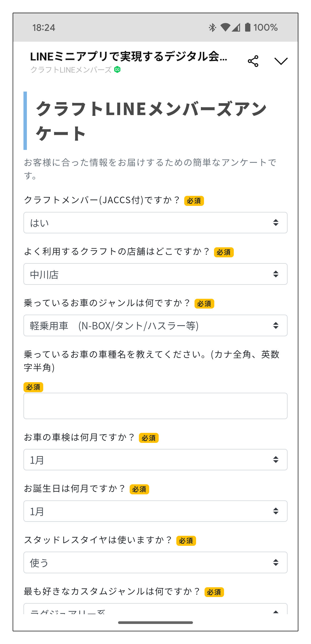Focus the car model name text field
The height and width of the screenshot is (644, 311).
pos(155,406)
